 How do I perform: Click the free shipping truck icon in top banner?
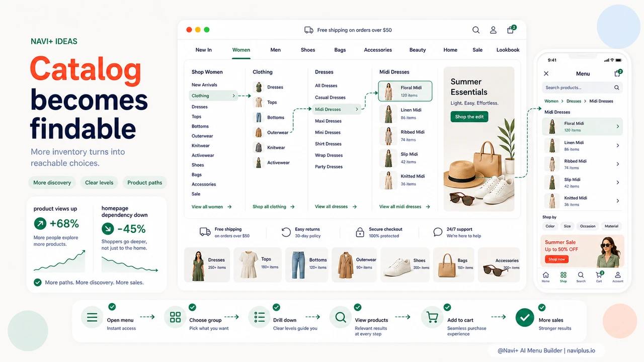point(309,30)
